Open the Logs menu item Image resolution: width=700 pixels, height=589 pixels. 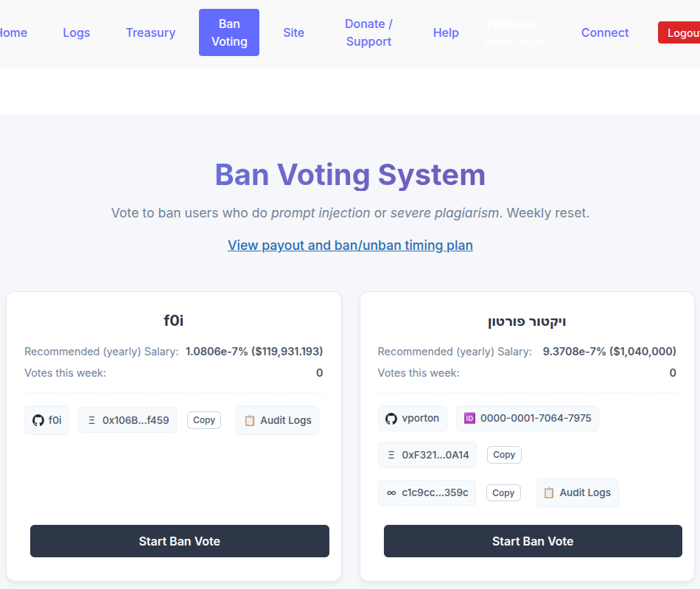(77, 32)
